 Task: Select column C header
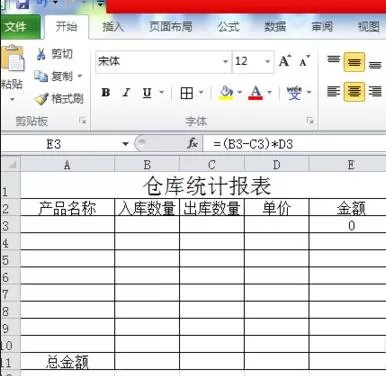(x=212, y=165)
